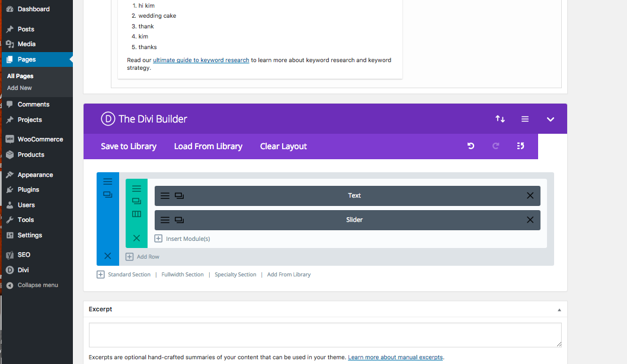The width and height of the screenshot is (627, 364).
Task: Click the Add Row link
Action: click(142, 256)
